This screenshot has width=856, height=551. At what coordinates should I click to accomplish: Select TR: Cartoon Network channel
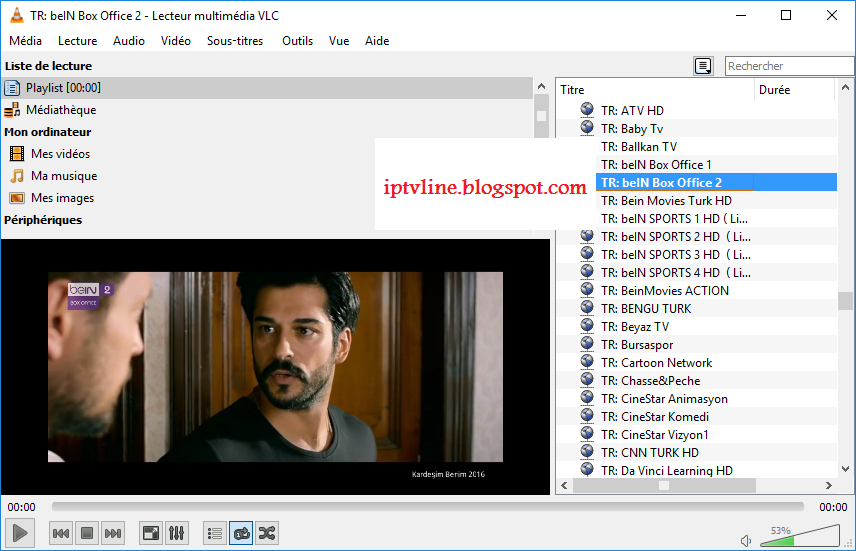[656, 363]
